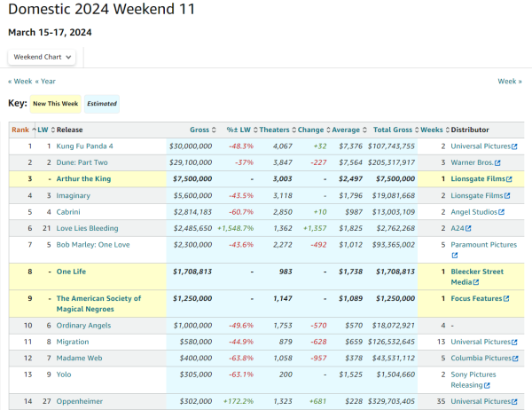Open external link icon beside Lionsgate Films in Arthur the King row
The height and width of the screenshot is (410, 532).
[x=509, y=179]
